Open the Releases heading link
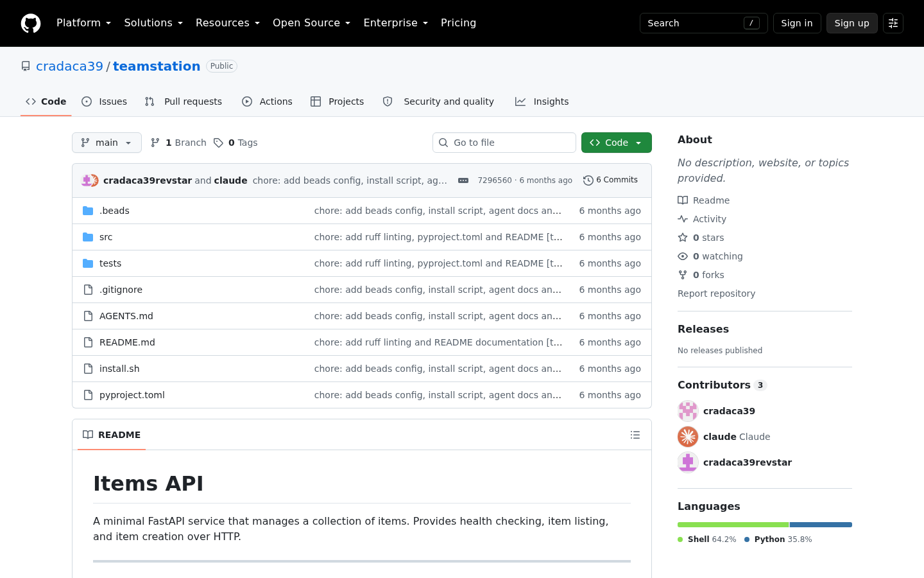The image size is (924, 578). pyautogui.click(x=703, y=329)
